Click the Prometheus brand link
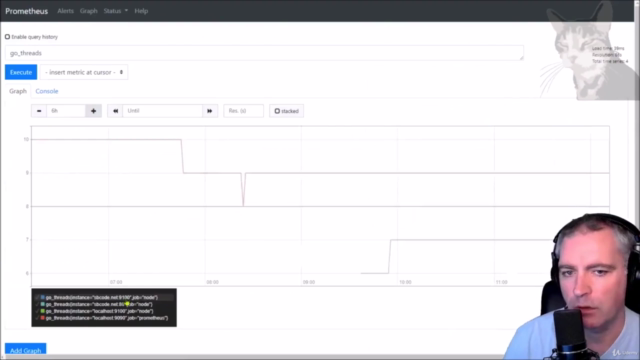The image size is (640, 360). pos(27,11)
